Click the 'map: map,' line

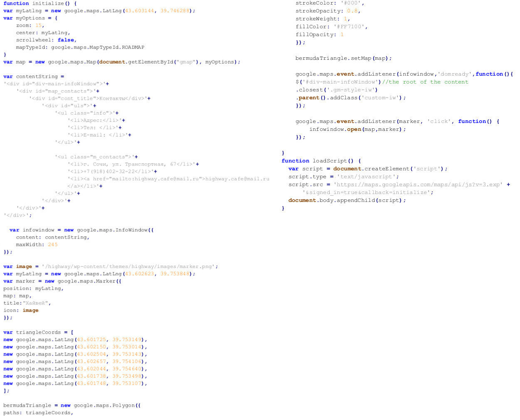(17, 296)
